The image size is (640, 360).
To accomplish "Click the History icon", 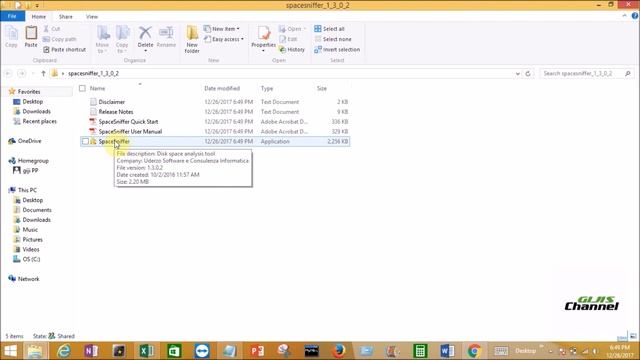I will (x=282, y=49).
